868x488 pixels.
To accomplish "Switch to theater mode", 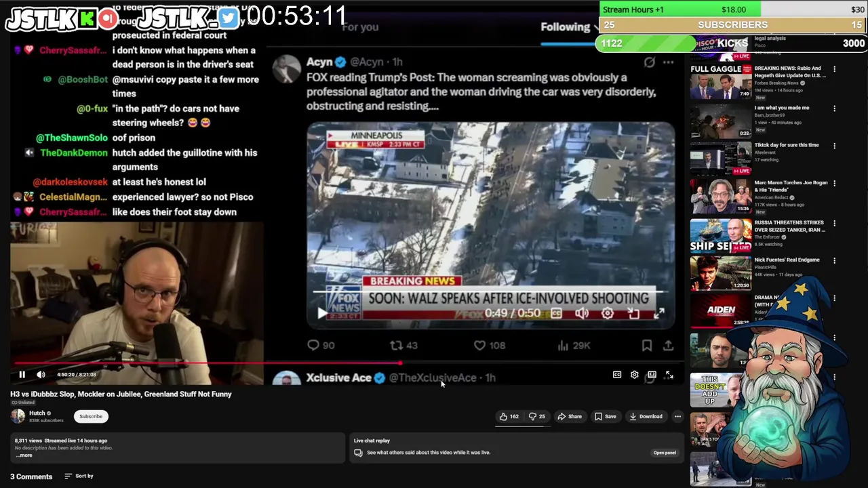I will tap(652, 375).
